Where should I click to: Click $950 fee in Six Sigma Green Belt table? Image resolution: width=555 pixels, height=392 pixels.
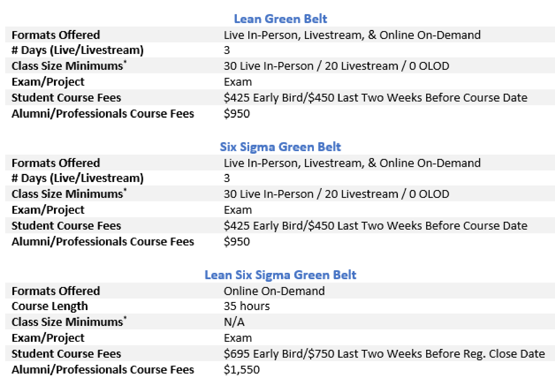tap(237, 242)
